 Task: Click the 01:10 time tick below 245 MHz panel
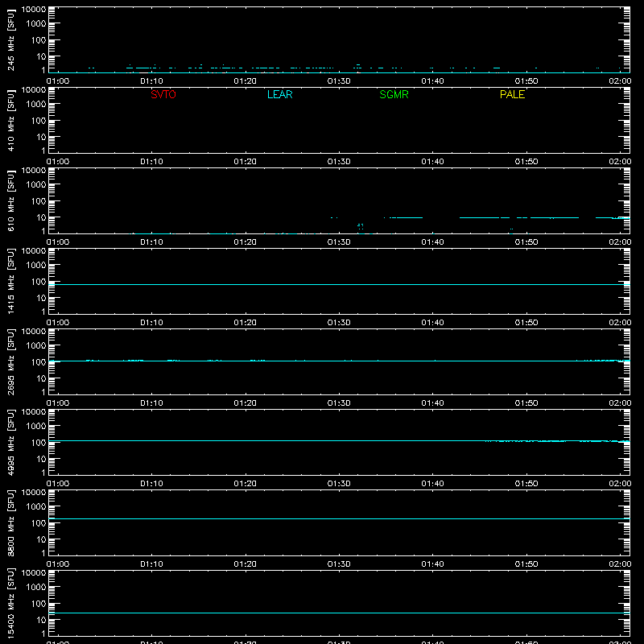151,81
